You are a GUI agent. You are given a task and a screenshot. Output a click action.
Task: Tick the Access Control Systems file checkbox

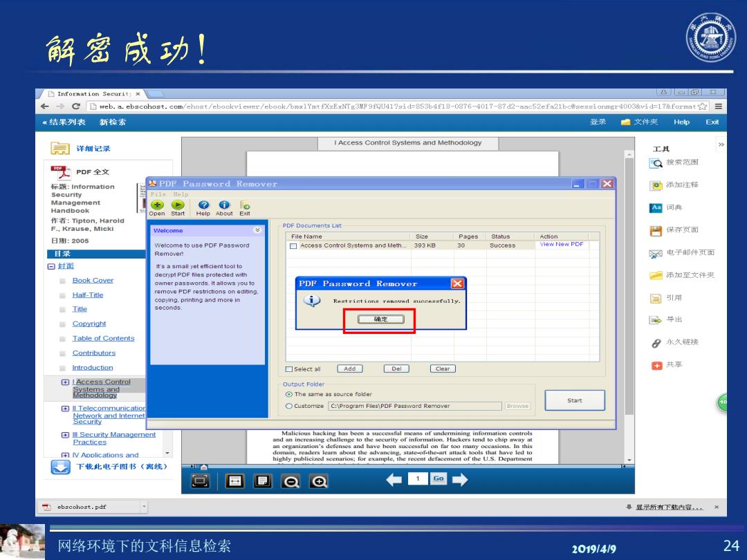pyautogui.click(x=293, y=246)
